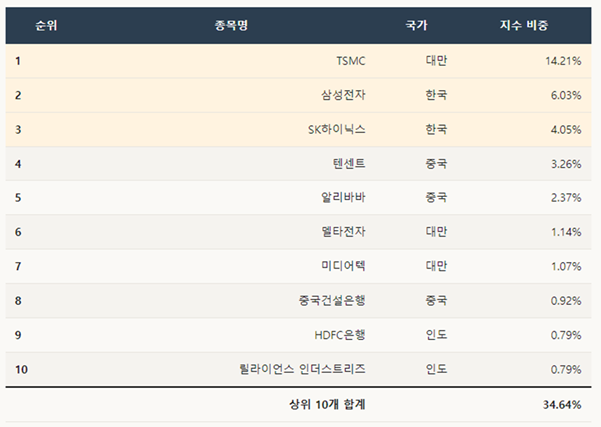
Task: Click the 종목명 column header
Action: [x=231, y=26]
